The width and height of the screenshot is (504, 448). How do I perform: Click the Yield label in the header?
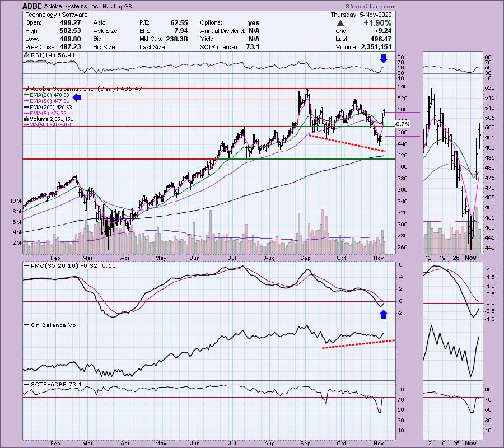[207, 39]
